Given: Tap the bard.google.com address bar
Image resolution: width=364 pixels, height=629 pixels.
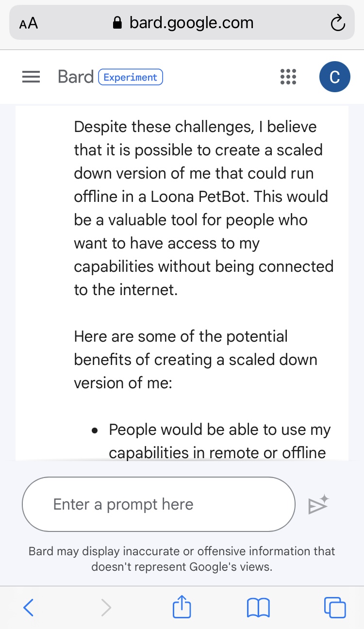Looking at the screenshot, I should pos(191,23).
